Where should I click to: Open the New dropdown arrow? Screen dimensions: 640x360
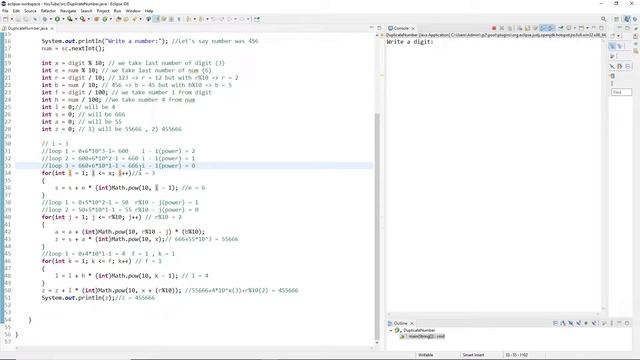12,19
